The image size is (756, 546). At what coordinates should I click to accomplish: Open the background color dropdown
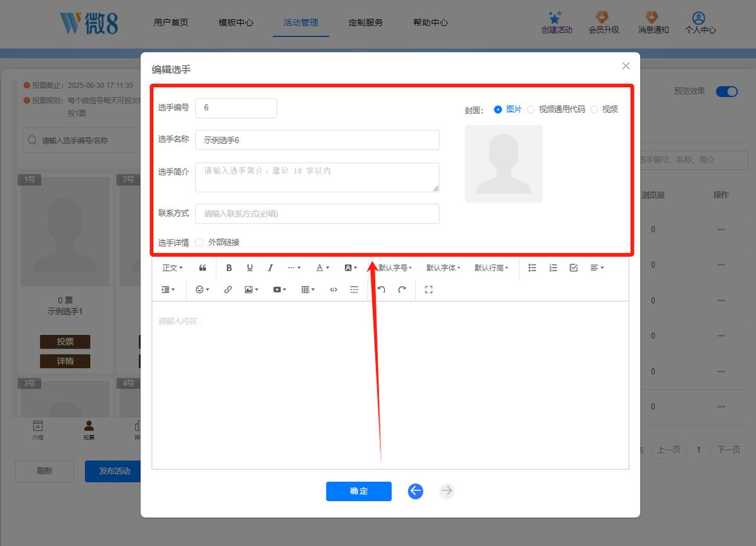(x=351, y=268)
